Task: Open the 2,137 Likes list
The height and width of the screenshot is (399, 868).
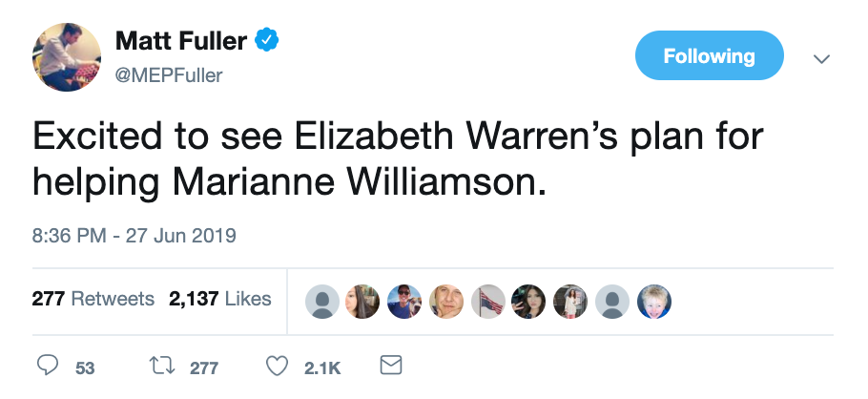Action: [x=220, y=299]
